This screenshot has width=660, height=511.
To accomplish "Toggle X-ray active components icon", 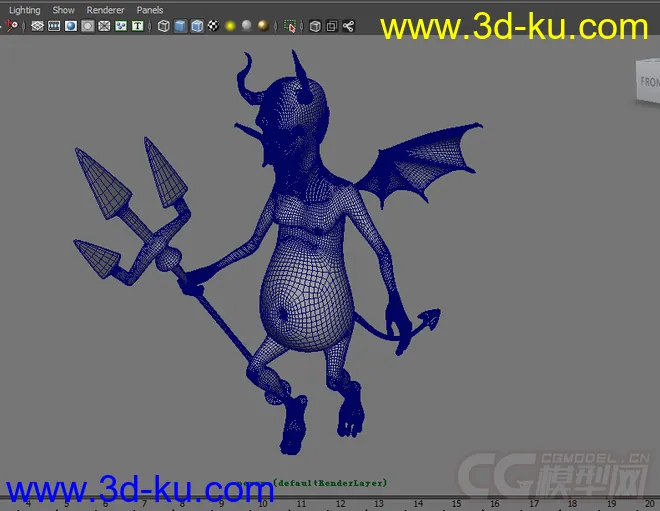I will [x=332, y=26].
